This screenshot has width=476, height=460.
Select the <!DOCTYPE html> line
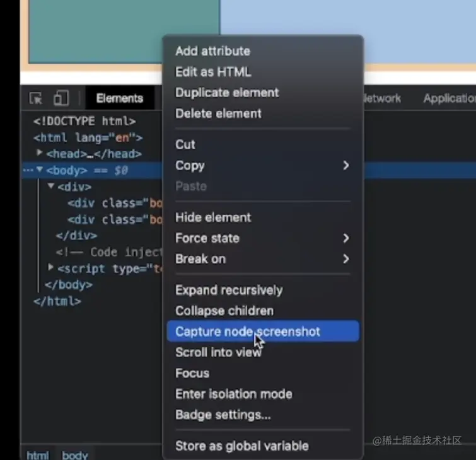[84, 121]
